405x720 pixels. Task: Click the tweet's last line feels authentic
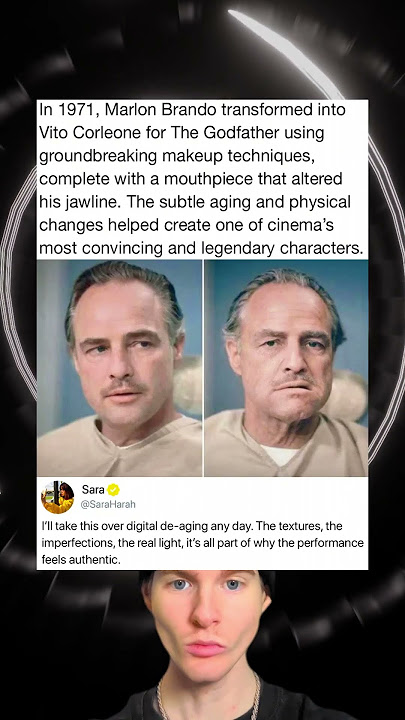tap(81, 560)
